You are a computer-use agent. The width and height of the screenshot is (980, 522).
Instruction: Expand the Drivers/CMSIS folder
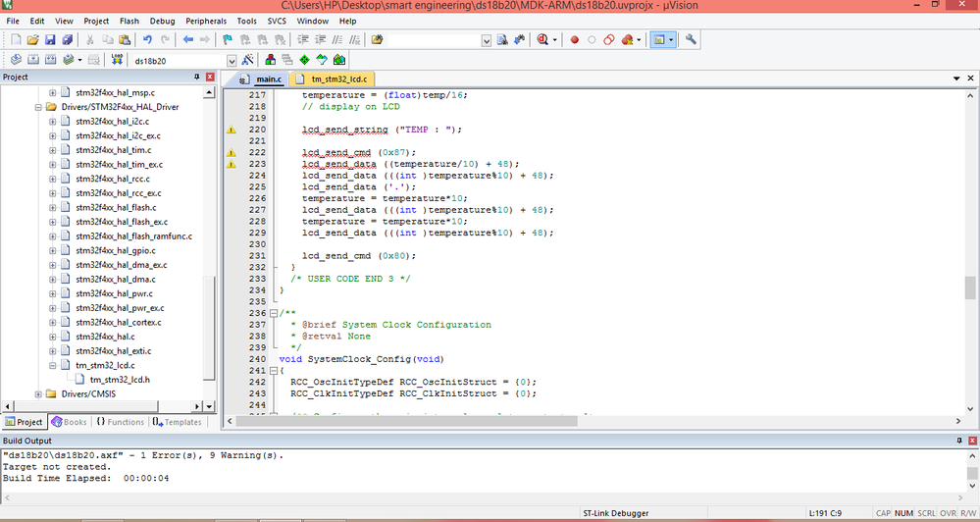coord(38,393)
